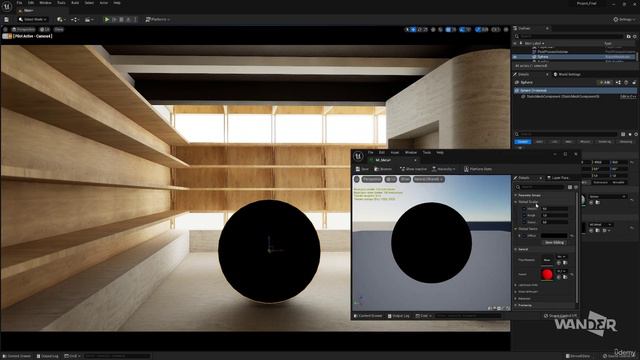Click the General filter tab in main Details panel
Viewport: 640px width, 360px height.
(x=522, y=142)
